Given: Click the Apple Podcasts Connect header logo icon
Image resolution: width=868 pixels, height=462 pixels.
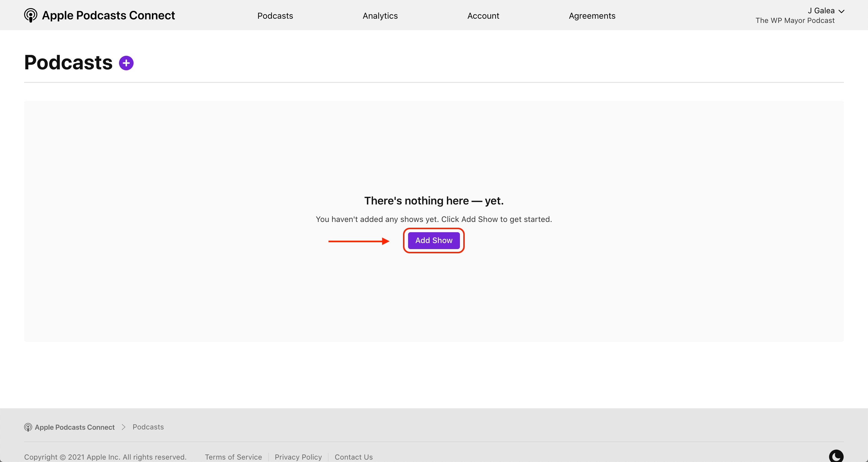Looking at the screenshot, I should coord(30,15).
